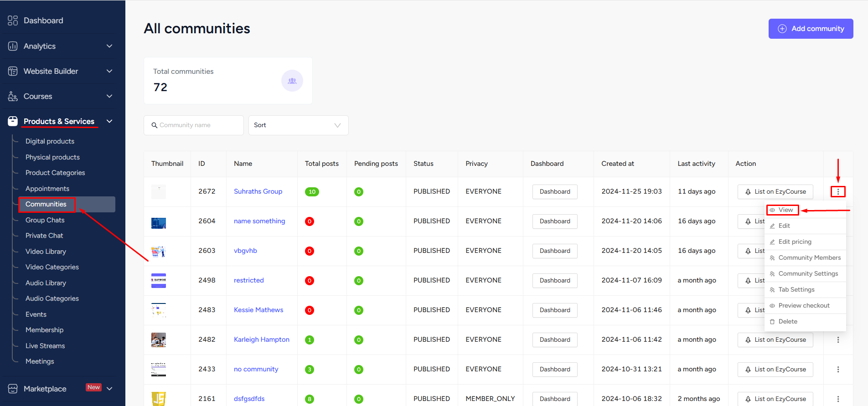Select Edit from the action menu
This screenshot has height=406, width=868.
805,226
